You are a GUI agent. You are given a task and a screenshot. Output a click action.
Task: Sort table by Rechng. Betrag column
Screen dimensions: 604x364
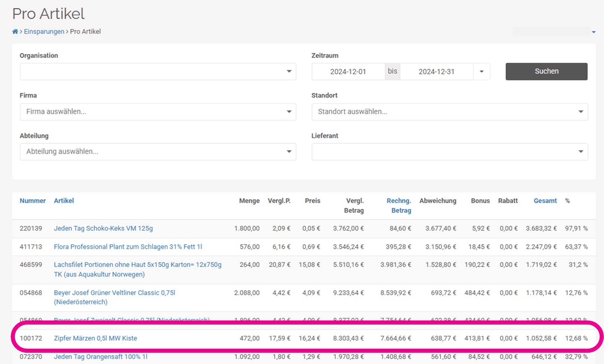[399, 205]
